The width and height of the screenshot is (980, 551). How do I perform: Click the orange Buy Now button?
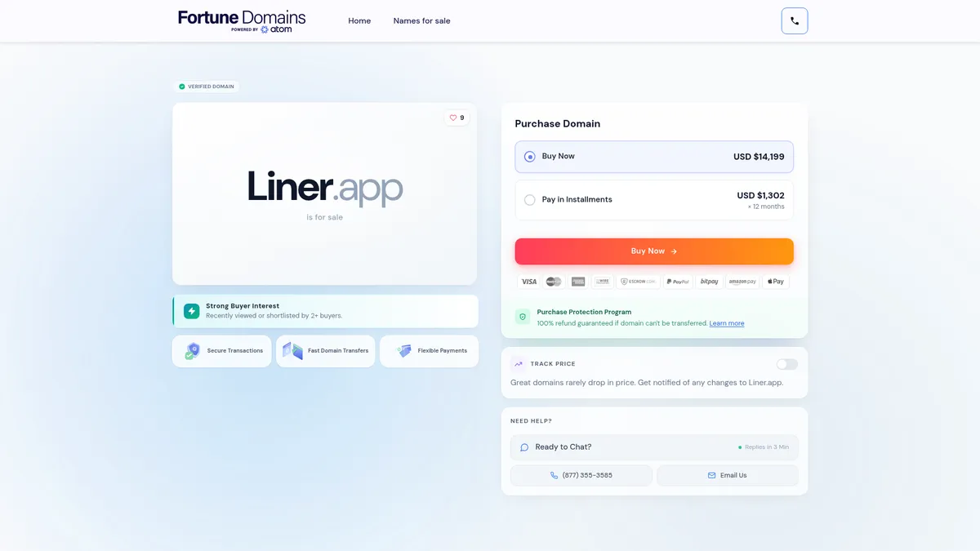[x=654, y=251]
